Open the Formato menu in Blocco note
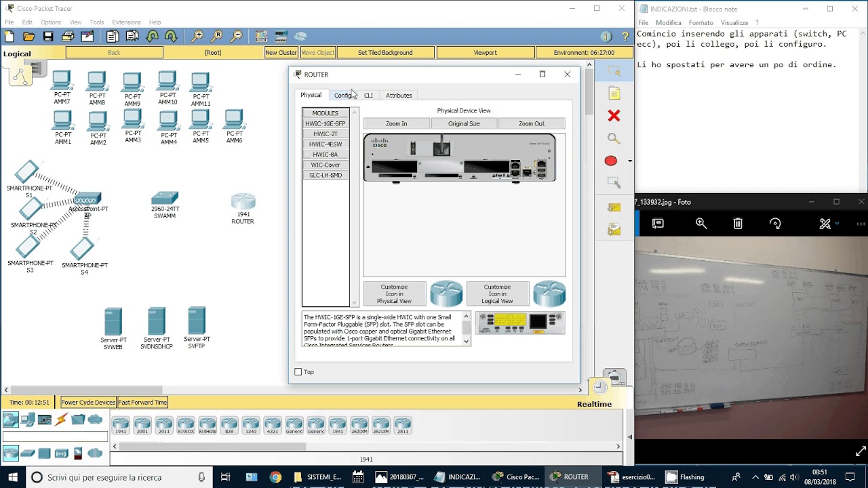Viewport: 868px width, 488px height. 701,23
